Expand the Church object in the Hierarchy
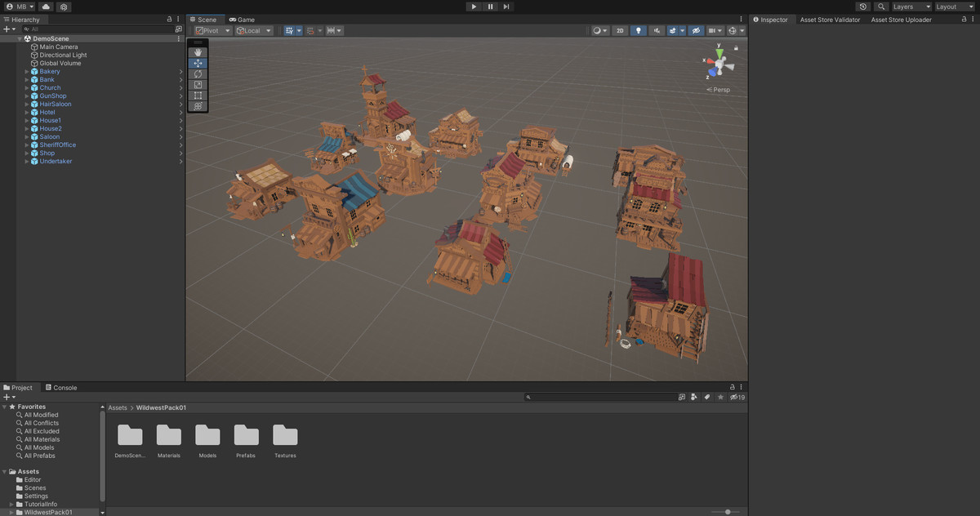980x516 pixels. [x=27, y=87]
